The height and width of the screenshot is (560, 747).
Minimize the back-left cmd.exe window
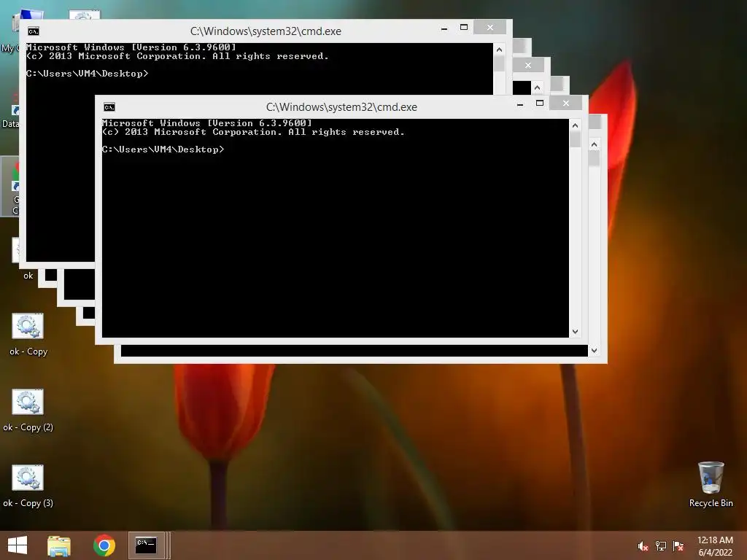point(444,28)
